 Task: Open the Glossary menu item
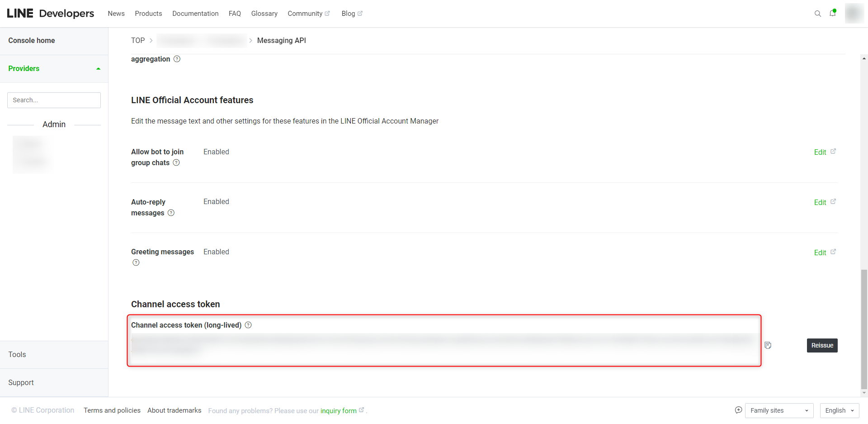click(264, 14)
